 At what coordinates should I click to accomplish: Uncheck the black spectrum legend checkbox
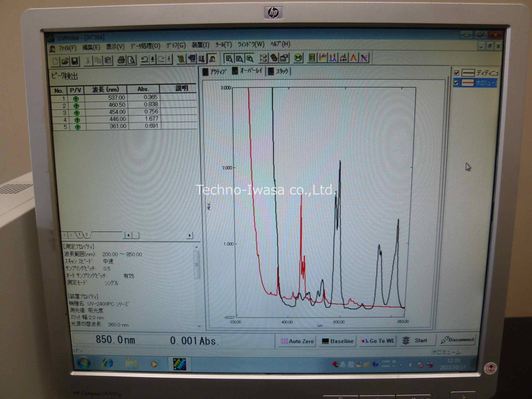456,73
